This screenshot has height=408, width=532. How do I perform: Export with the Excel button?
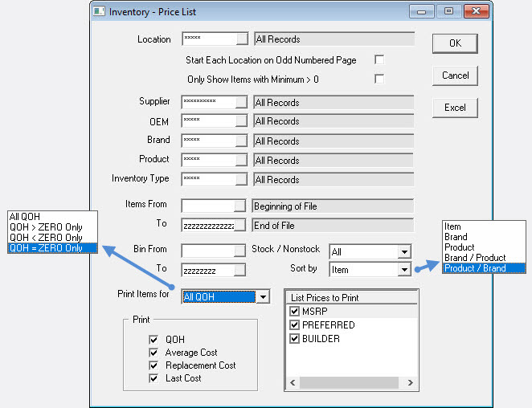click(455, 108)
